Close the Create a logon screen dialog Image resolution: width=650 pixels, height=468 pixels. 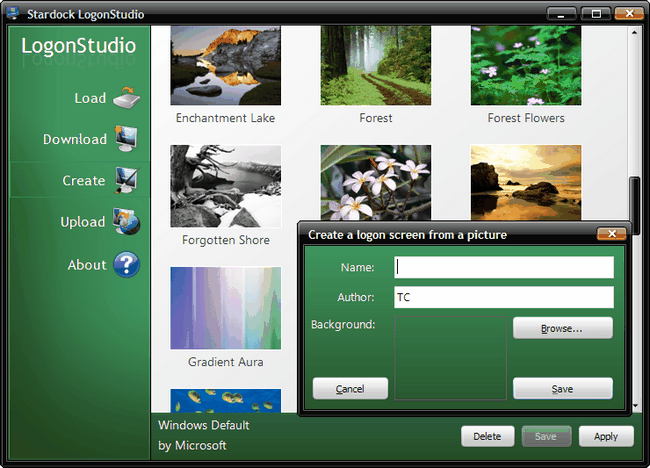(611, 234)
